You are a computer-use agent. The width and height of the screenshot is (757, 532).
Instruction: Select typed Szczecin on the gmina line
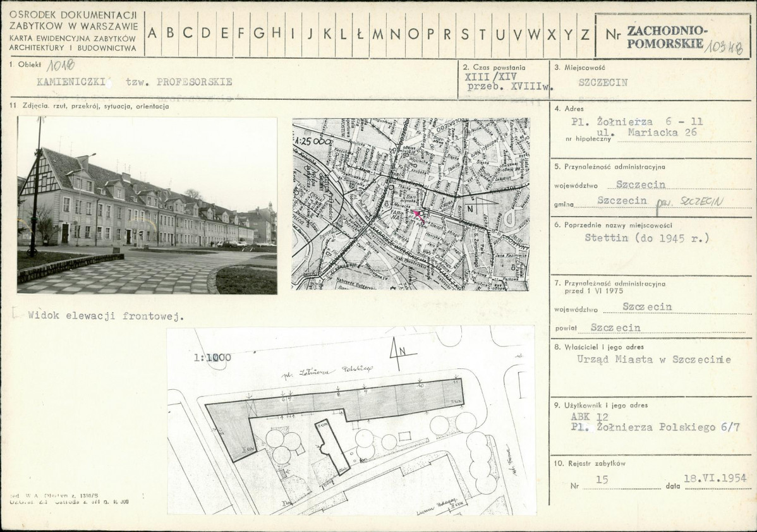tap(622, 200)
